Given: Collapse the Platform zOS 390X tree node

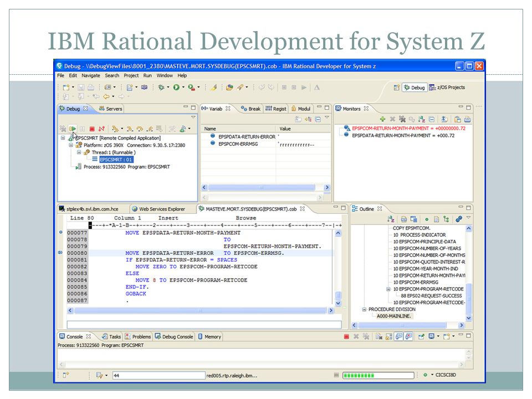Looking at the screenshot, I should (x=71, y=145).
